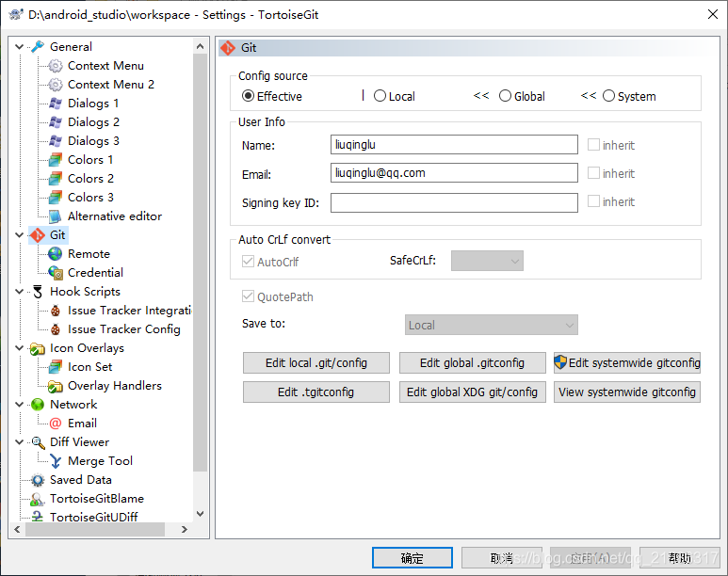Open the Overlay Handlers settings page
The height and width of the screenshot is (576, 728).
click(115, 386)
